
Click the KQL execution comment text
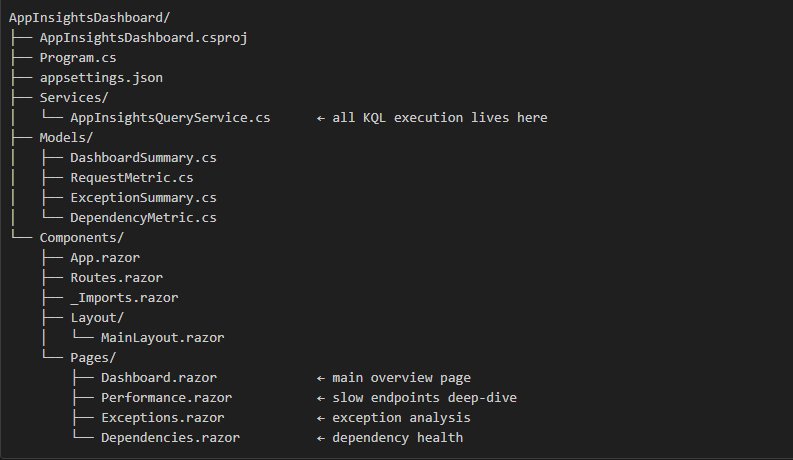coord(439,117)
